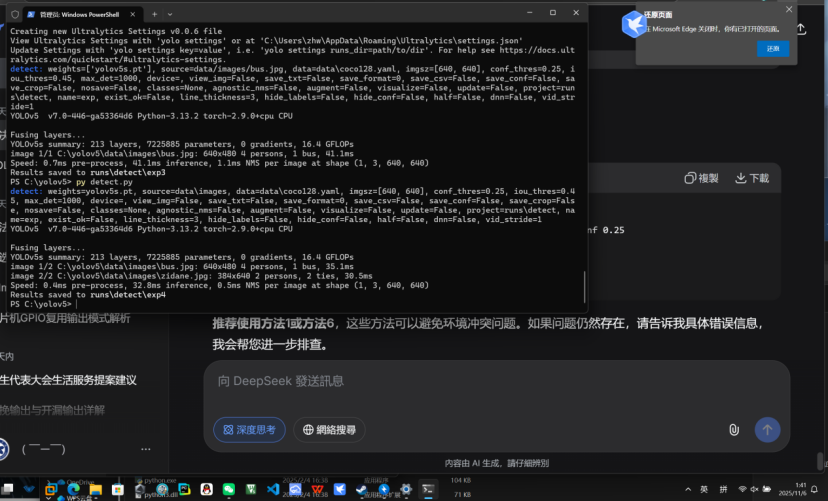Open the green spreadsheet app icon in taskbar

click(251, 489)
